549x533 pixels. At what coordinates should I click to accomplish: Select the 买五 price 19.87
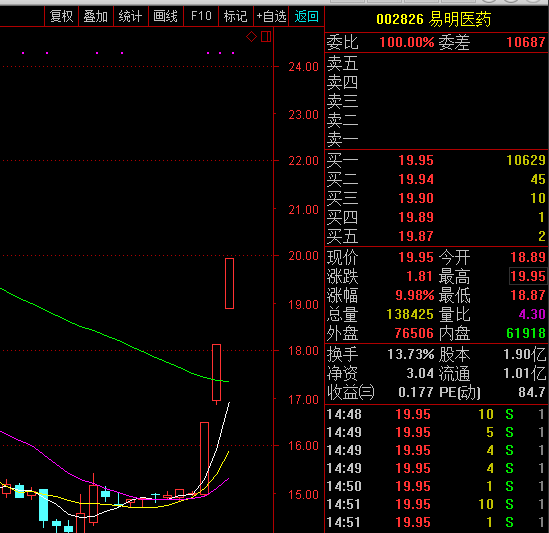pos(416,236)
